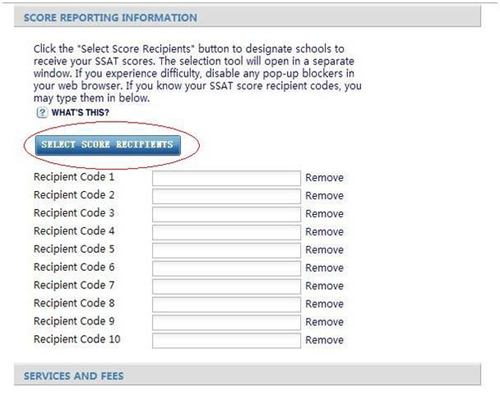Image resolution: width=500 pixels, height=410 pixels.
Task: Remove Recipient Code 1 entry
Action: 324,178
